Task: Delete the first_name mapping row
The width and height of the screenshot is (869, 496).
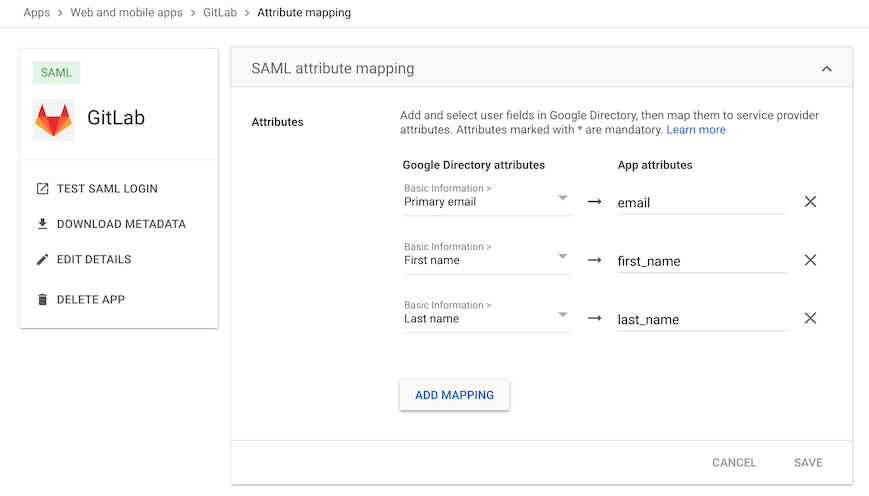Action: click(810, 260)
